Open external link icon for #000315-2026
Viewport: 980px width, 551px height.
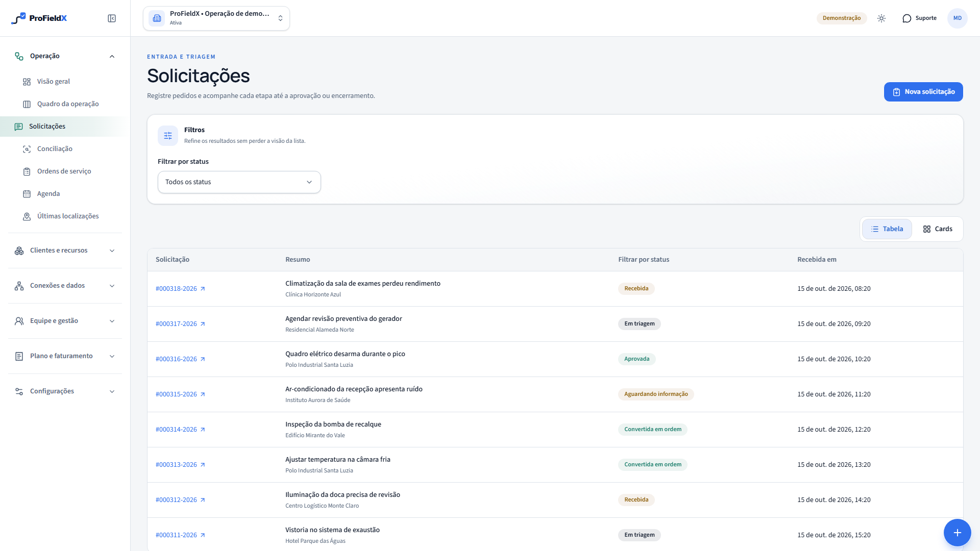coord(203,394)
